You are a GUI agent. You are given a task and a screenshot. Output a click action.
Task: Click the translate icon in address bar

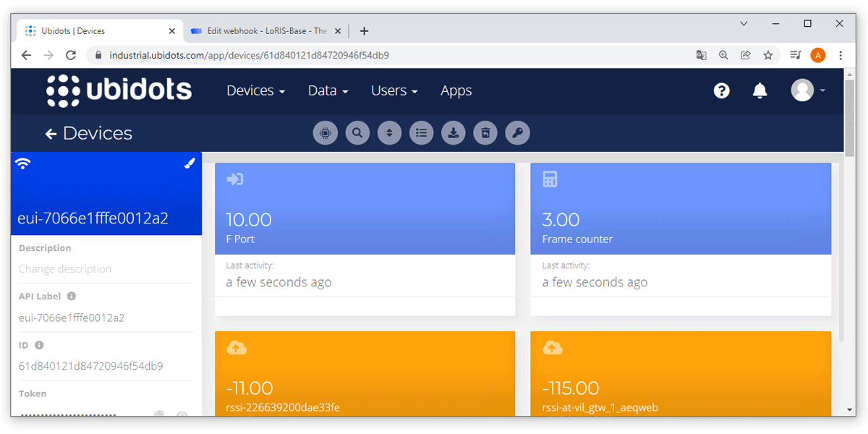coord(701,55)
